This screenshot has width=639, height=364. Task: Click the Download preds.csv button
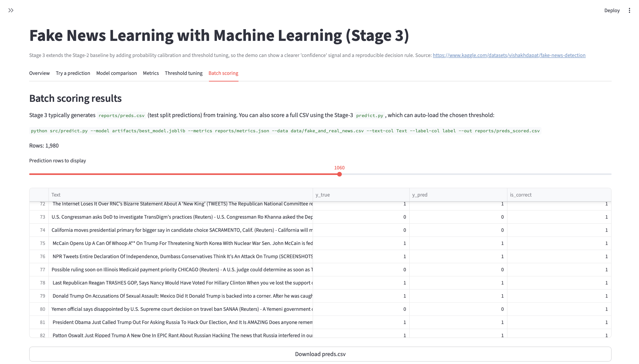click(x=320, y=354)
